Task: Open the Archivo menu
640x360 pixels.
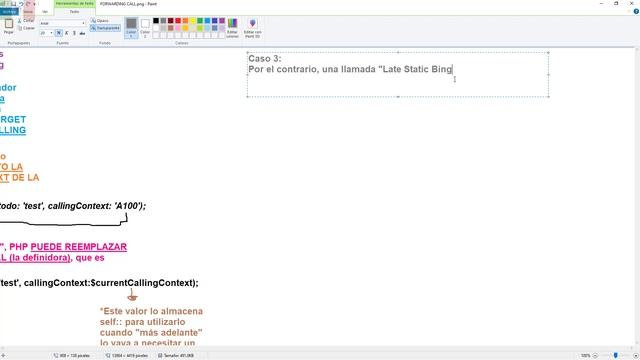Action: pos(9,11)
